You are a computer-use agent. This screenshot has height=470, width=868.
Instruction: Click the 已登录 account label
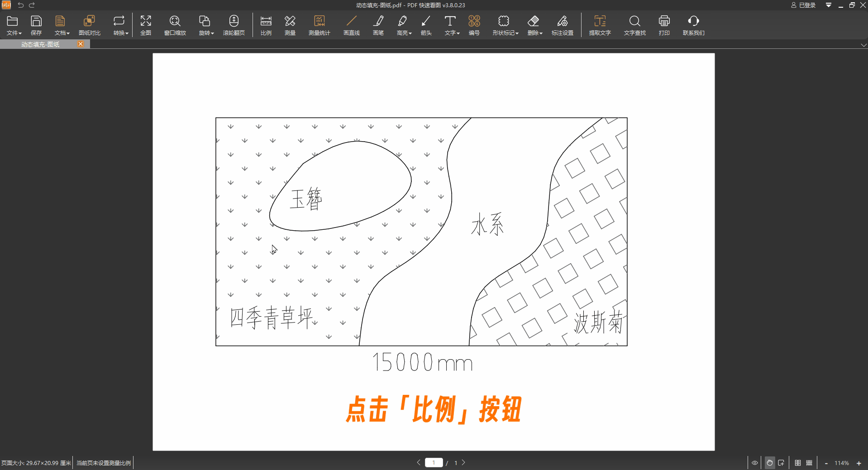point(803,5)
